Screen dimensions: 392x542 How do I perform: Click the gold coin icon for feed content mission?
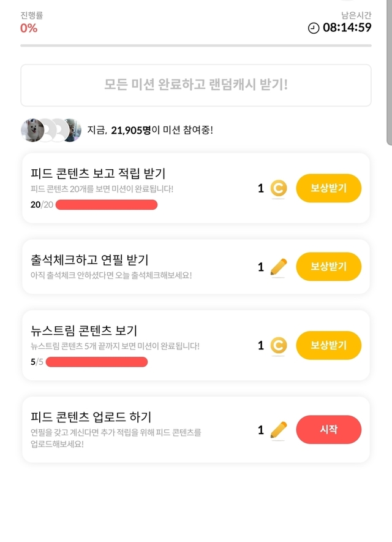[279, 188]
